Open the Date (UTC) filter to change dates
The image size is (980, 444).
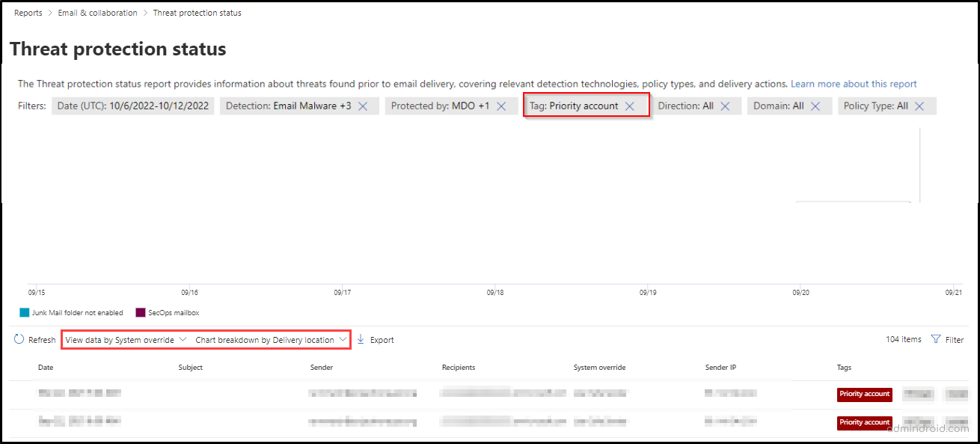pyautogui.click(x=132, y=106)
